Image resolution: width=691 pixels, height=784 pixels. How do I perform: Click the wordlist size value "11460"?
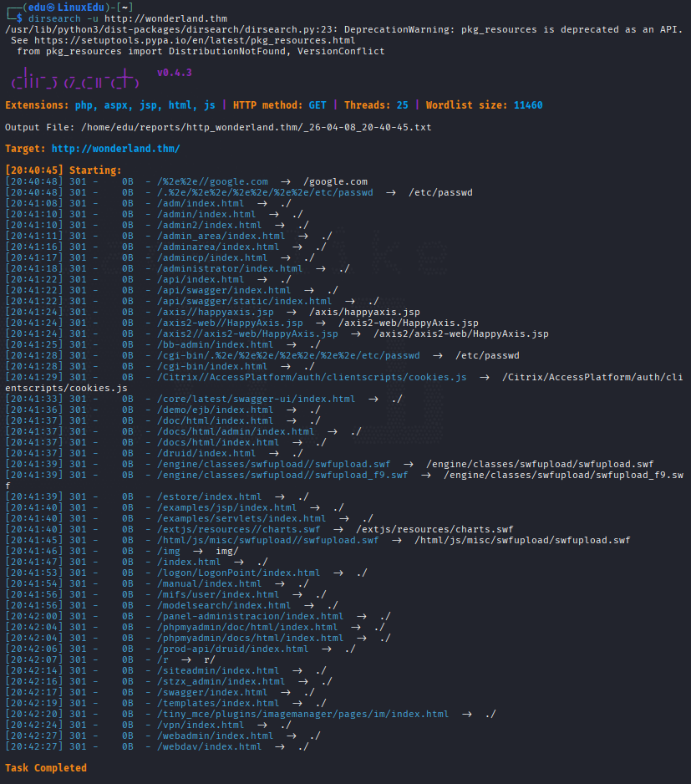pos(528,105)
